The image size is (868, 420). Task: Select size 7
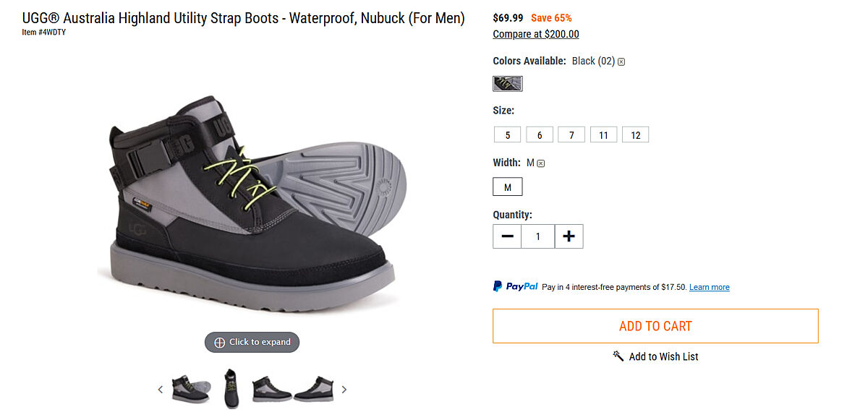click(571, 135)
